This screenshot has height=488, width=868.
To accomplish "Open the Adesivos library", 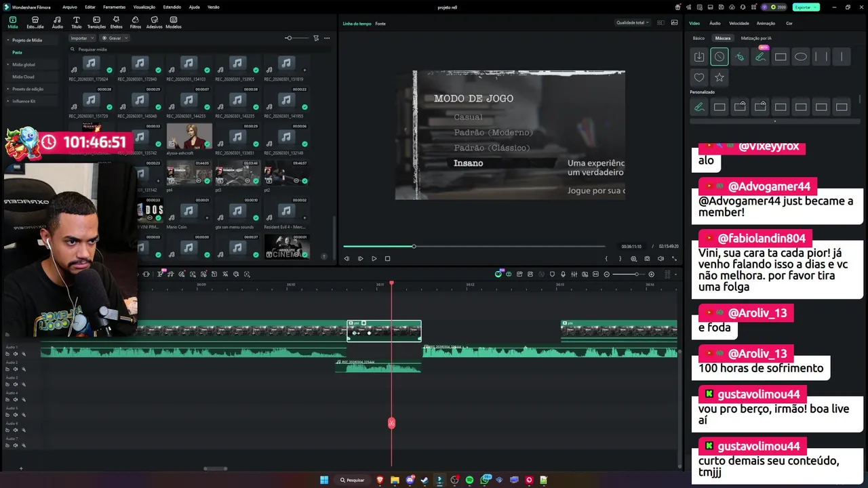I will click(x=155, y=22).
